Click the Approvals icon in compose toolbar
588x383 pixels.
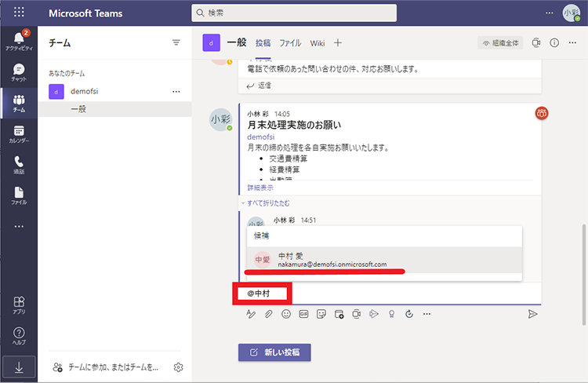[x=409, y=314]
